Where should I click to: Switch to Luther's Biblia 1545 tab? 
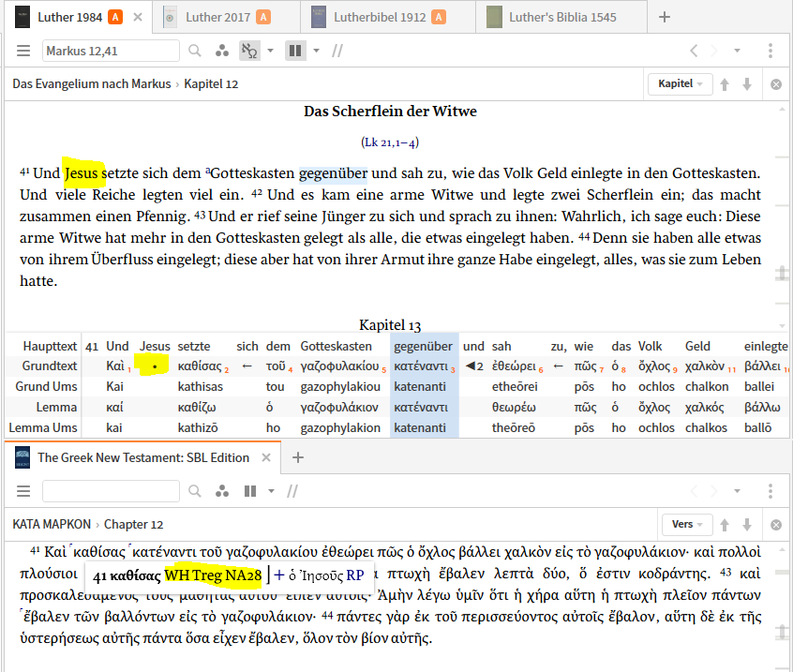click(561, 17)
